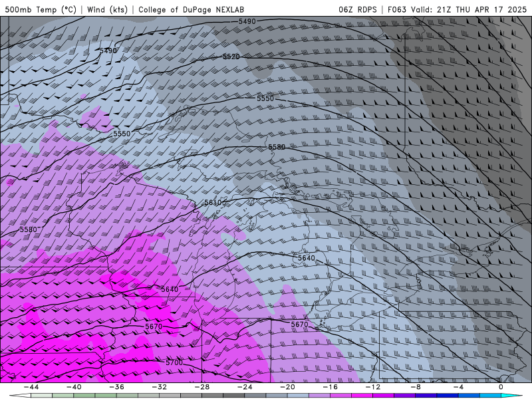Click the "500mb Temp (°C)" title text
Screen dimensions: 532x399
41,9
